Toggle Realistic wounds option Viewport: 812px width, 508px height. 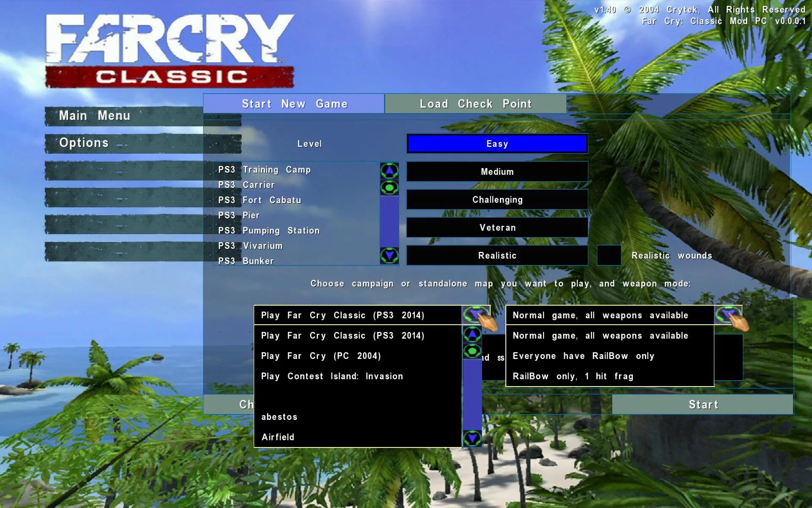tap(608, 255)
